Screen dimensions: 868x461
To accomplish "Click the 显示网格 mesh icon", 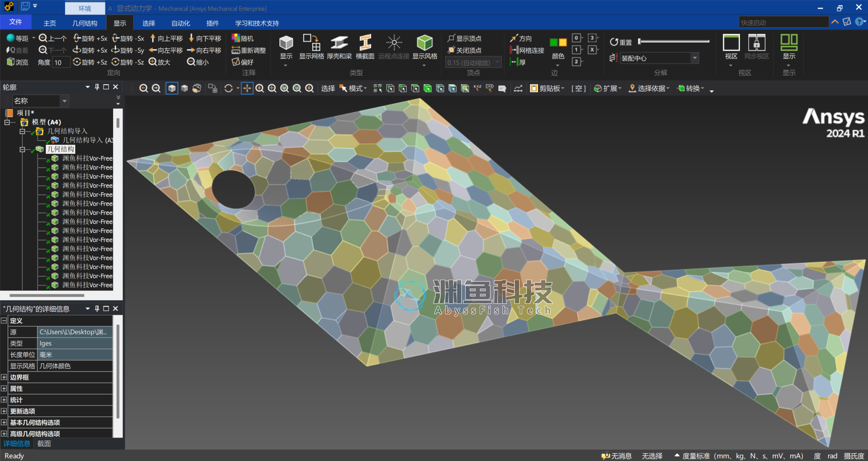I will coord(311,43).
